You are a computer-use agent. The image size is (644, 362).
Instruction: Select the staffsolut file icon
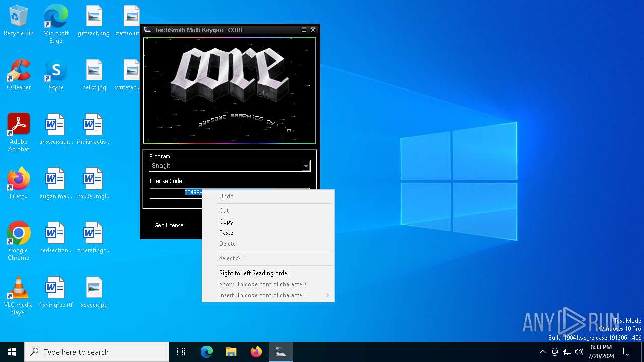pos(127,20)
